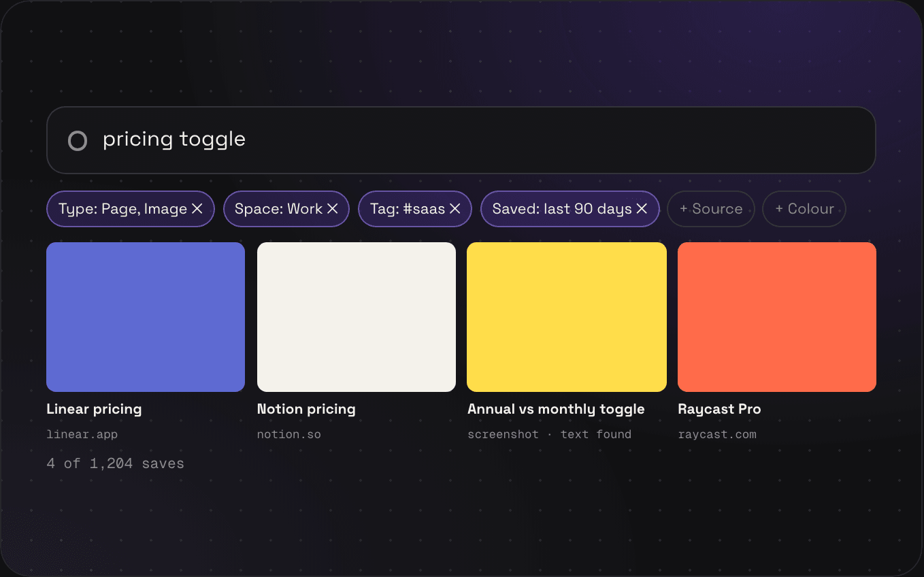Viewport: 924px width, 577px height.
Task: Open the blue Linear pricing thumbnail
Action: tap(146, 317)
